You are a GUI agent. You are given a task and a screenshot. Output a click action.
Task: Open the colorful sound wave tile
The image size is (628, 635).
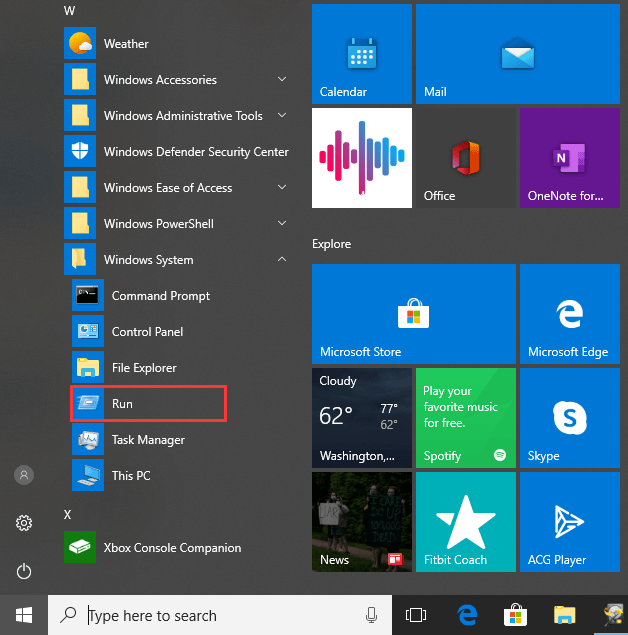[x=362, y=158]
